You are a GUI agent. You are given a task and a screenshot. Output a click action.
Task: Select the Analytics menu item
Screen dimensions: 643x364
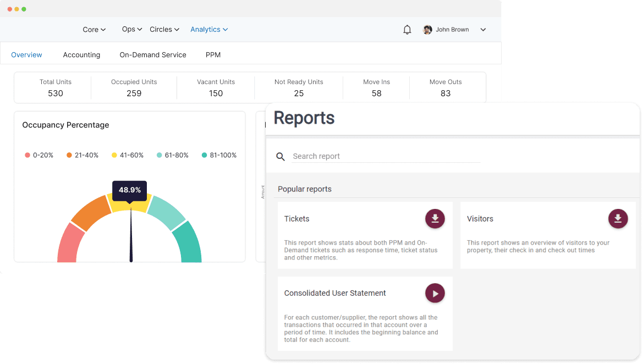click(209, 29)
